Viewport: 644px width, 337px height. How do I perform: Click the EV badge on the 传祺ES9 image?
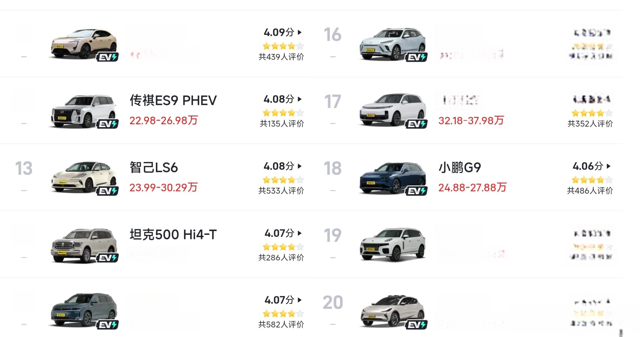pyautogui.click(x=108, y=124)
